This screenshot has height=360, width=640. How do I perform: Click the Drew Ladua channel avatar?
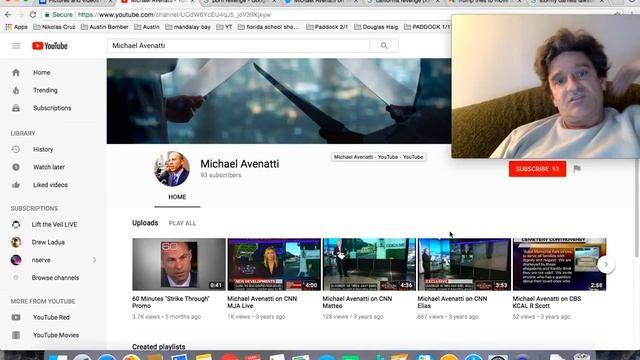pyautogui.click(x=16, y=242)
